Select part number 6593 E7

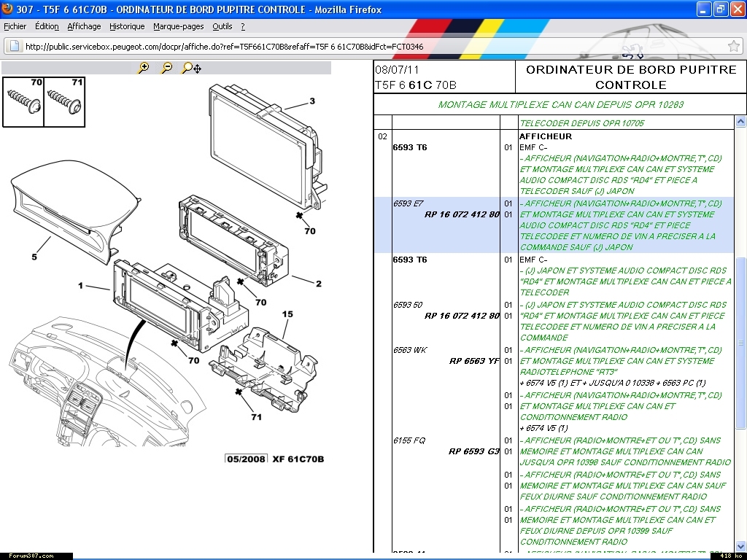click(x=409, y=204)
